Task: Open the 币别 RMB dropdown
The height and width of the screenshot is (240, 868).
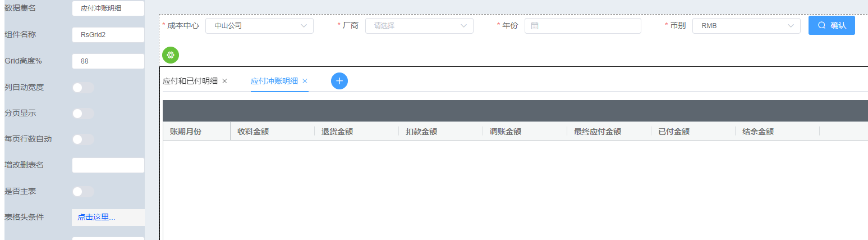Action: point(746,26)
